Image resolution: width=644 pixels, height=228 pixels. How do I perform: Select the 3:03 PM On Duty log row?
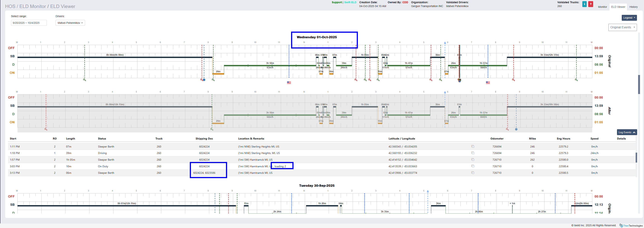tap(103, 166)
